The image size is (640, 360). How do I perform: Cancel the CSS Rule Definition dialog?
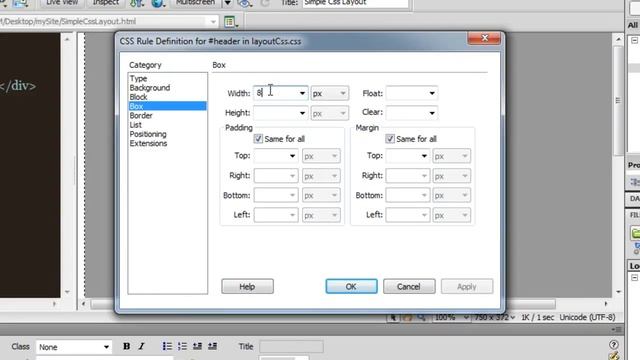click(409, 287)
